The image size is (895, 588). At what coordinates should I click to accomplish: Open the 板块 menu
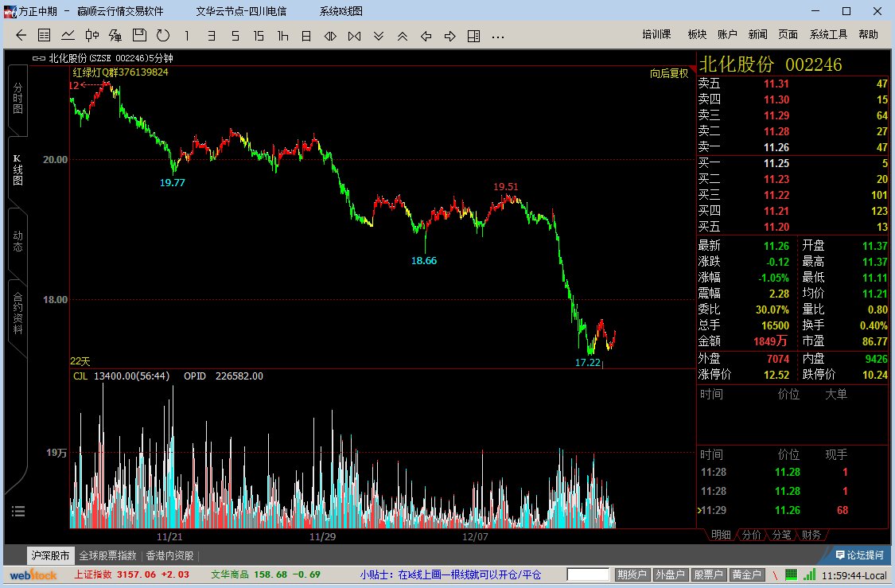click(x=697, y=35)
